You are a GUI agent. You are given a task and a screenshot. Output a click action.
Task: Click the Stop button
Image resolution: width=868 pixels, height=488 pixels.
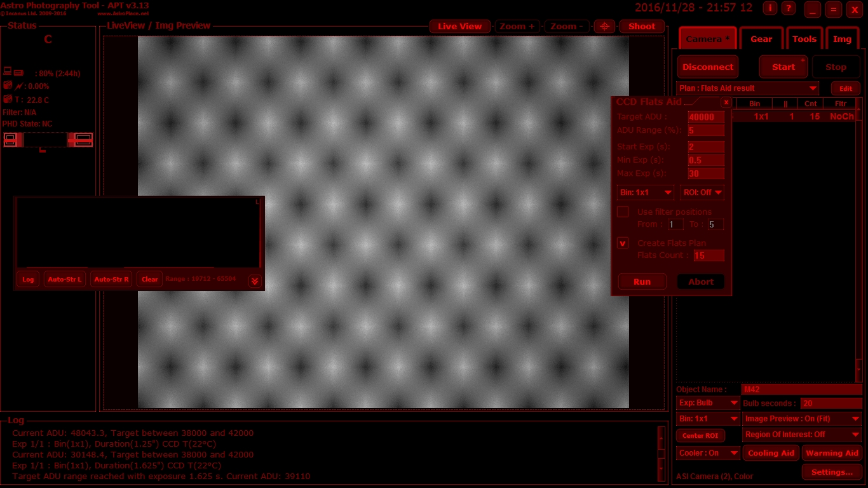tap(836, 67)
